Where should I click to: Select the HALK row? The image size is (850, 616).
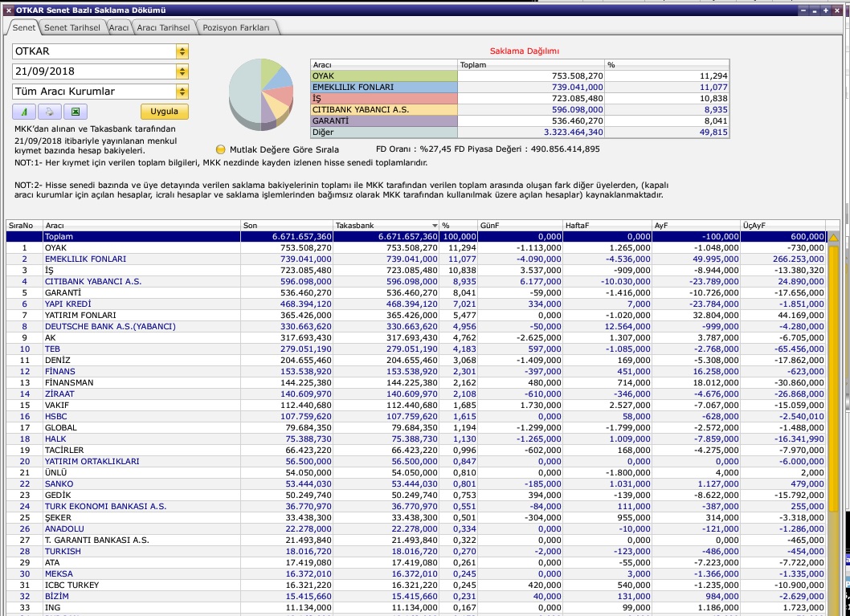pos(416,439)
